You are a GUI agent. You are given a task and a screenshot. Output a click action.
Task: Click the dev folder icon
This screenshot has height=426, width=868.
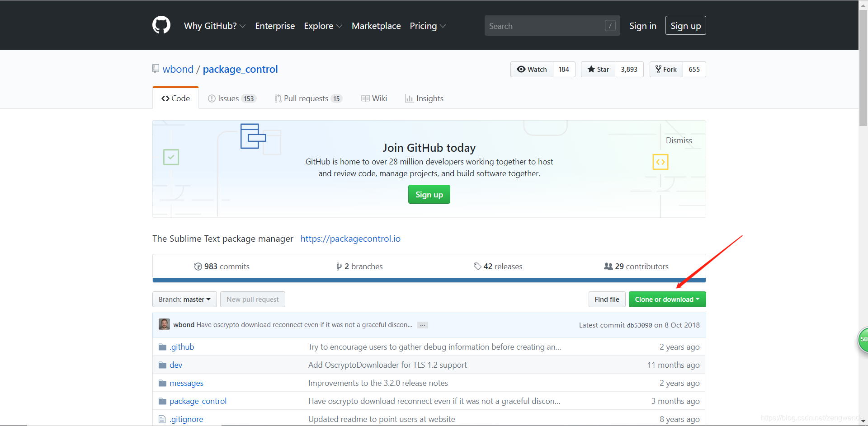(x=163, y=365)
